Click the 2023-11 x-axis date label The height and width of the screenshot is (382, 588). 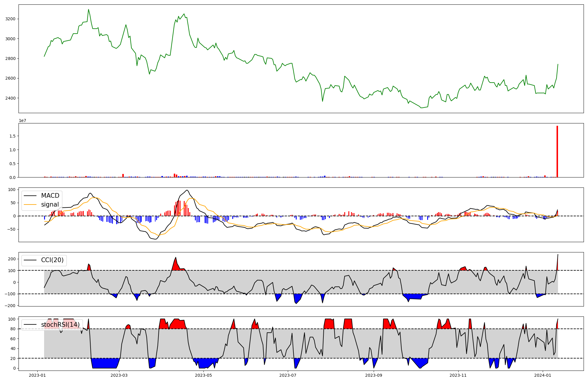click(x=458, y=375)
